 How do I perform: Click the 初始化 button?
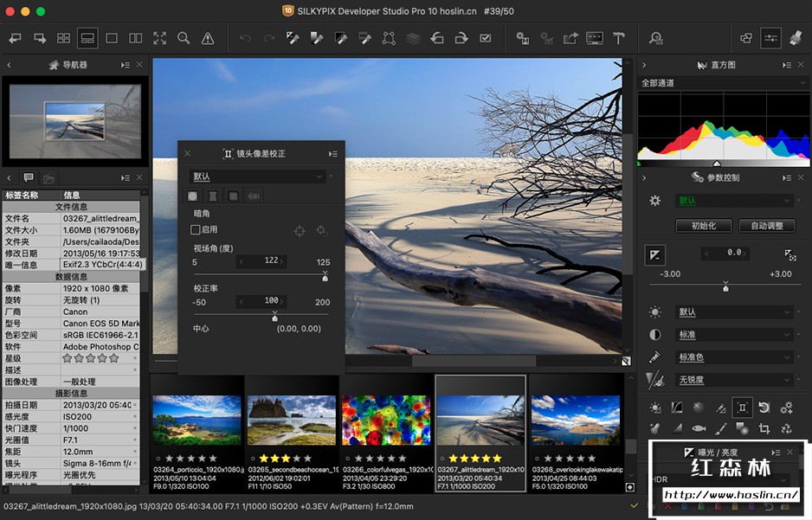tap(703, 226)
